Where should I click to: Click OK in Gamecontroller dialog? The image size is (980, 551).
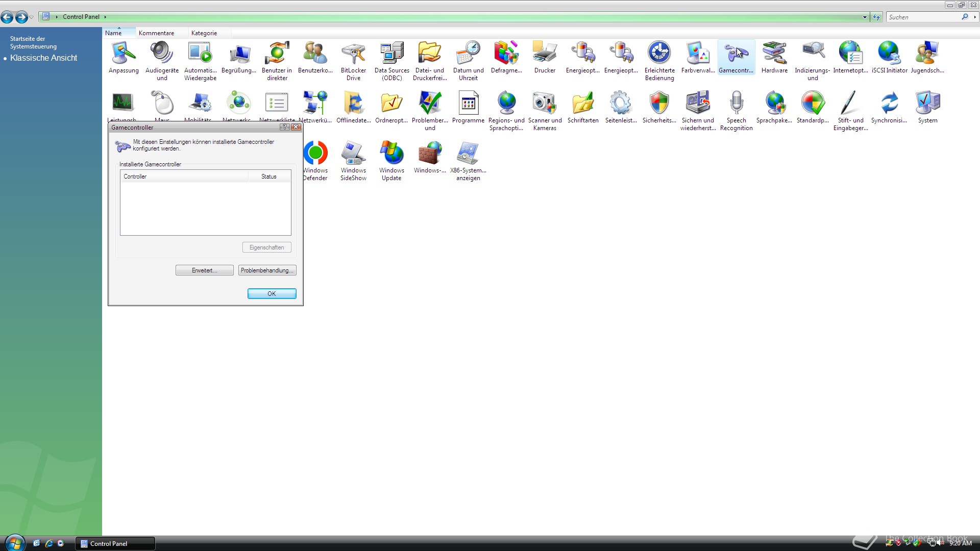tap(272, 294)
